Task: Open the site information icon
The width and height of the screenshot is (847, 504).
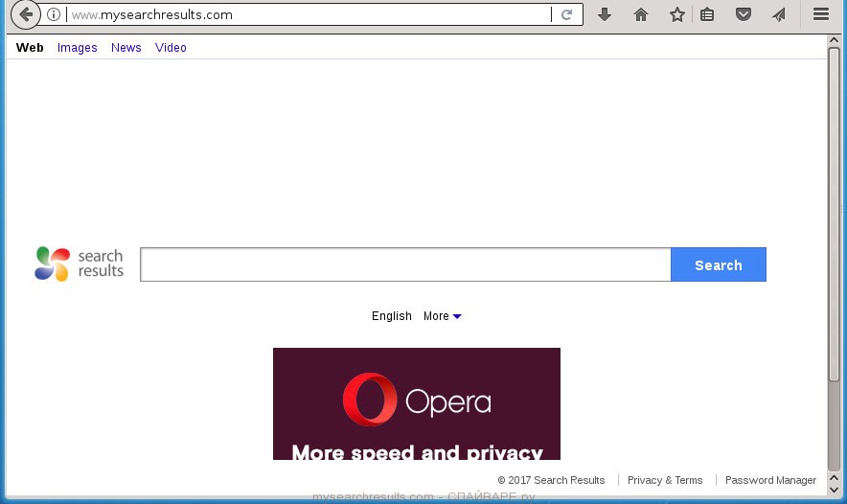Action: coord(54,14)
